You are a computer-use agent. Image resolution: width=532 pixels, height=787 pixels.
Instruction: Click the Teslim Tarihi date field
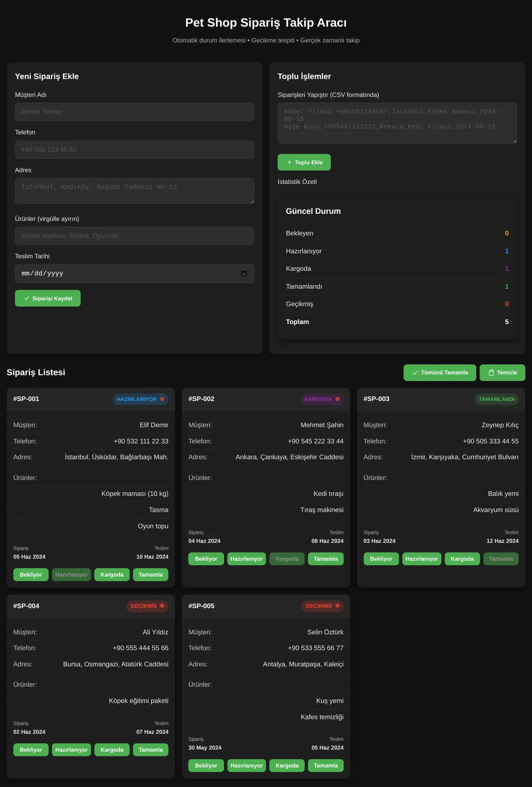(134, 274)
